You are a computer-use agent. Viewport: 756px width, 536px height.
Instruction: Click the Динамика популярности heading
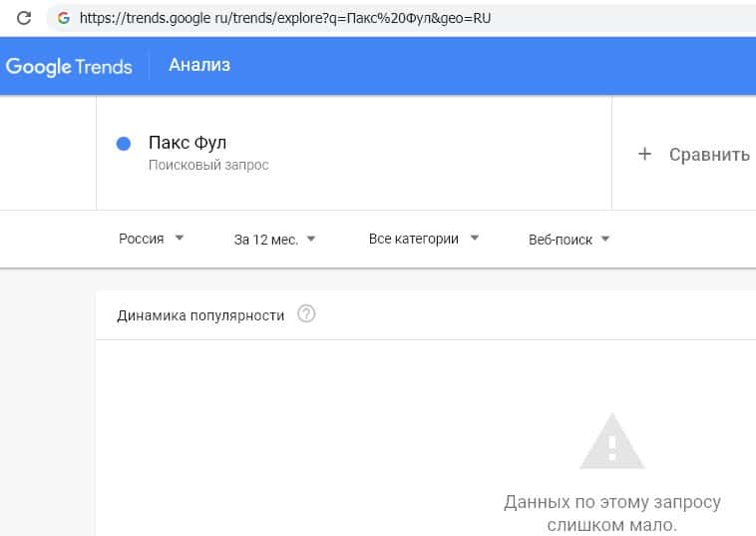[x=200, y=315]
